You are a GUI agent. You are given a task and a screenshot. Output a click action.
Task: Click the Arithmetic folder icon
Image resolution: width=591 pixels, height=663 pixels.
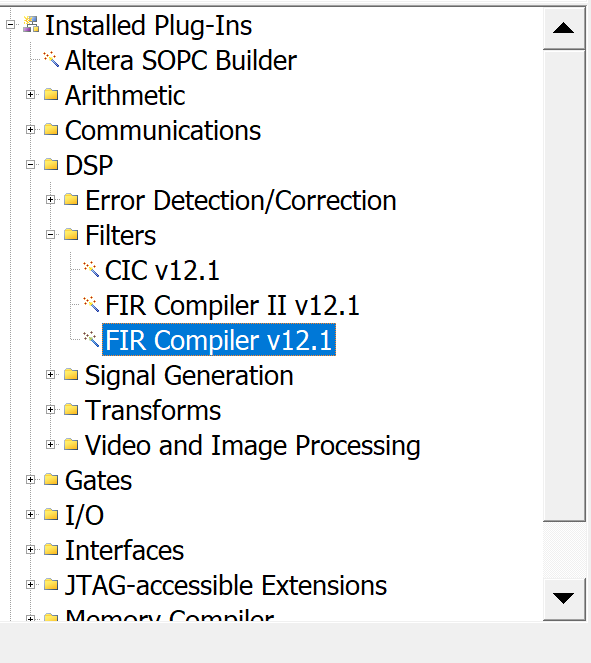click(x=51, y=94)
